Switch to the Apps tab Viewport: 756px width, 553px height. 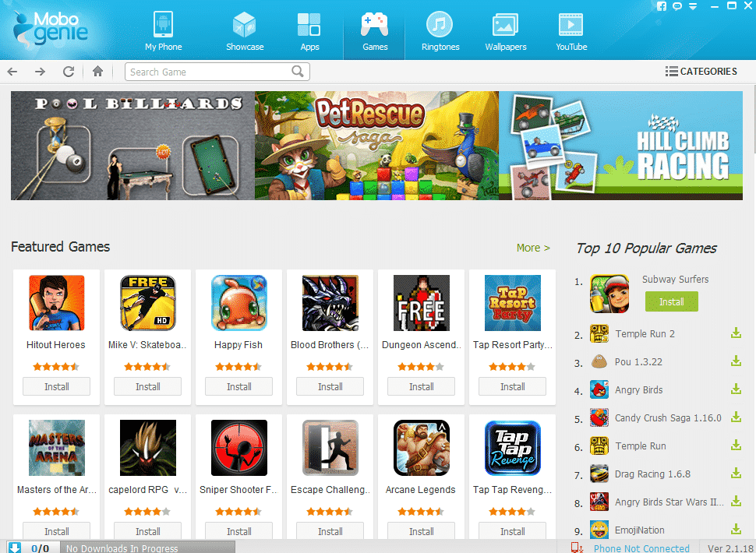(309, 30)
